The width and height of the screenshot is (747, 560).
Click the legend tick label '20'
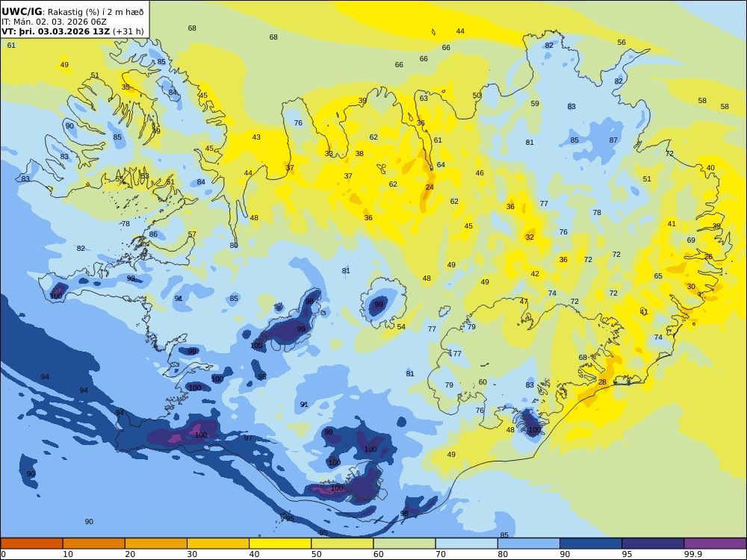click(x=130, y=554)
